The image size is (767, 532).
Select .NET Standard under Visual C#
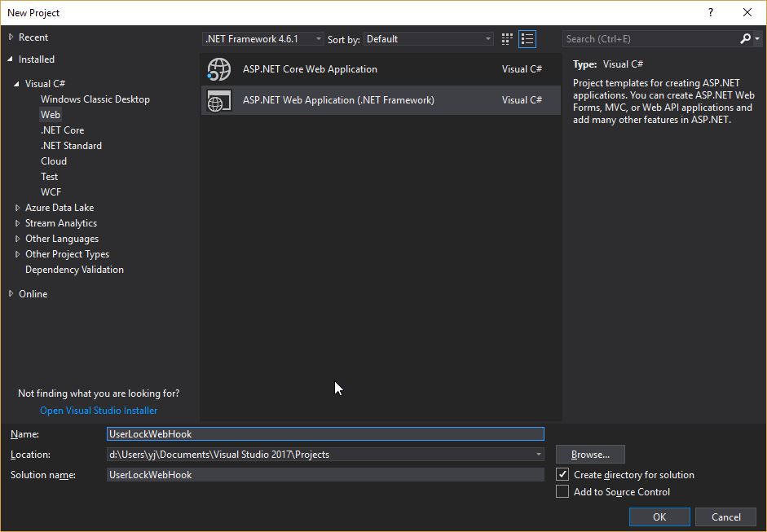coord(71,145)
